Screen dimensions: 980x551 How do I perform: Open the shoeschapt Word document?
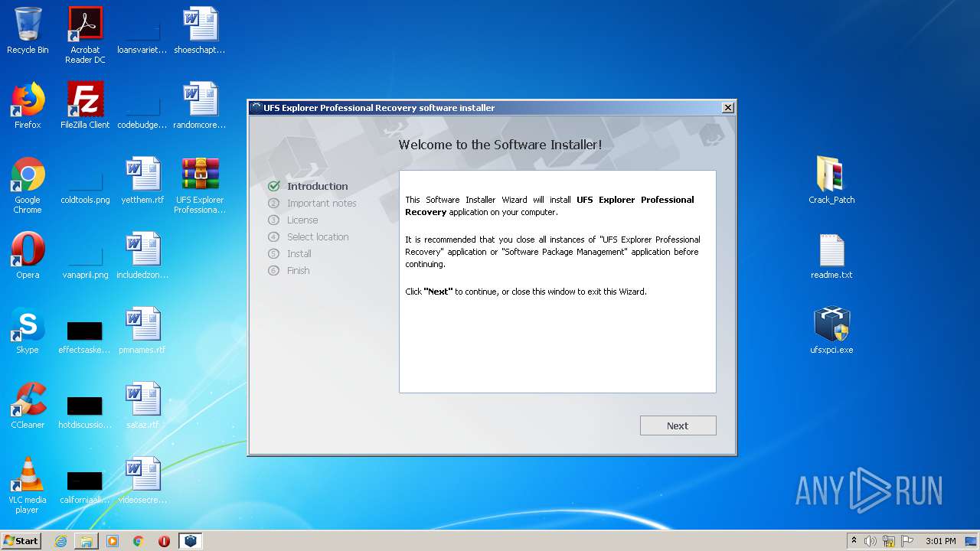coord(200,31)
